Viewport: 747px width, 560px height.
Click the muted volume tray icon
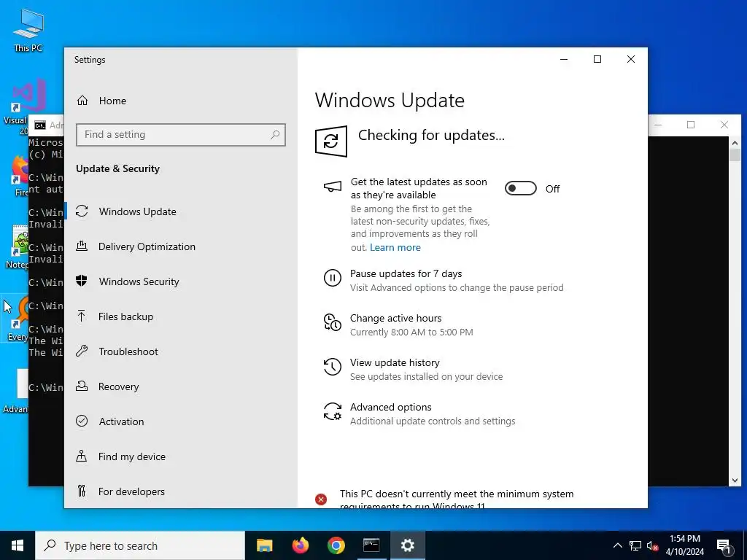(x=653, y=545)
